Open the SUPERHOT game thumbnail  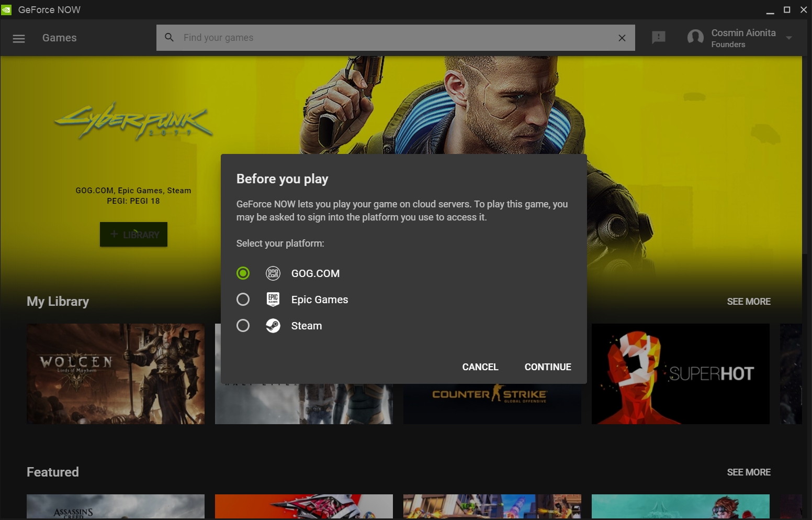681,374
